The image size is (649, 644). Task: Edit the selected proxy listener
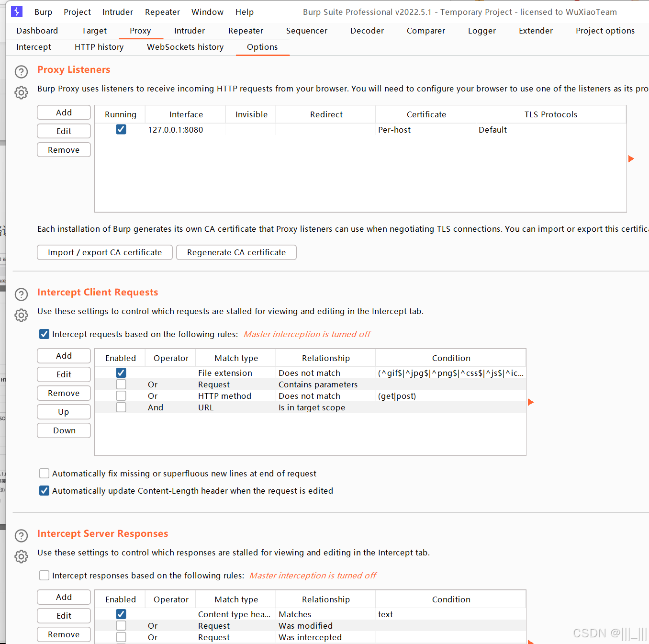pos(64,131)
